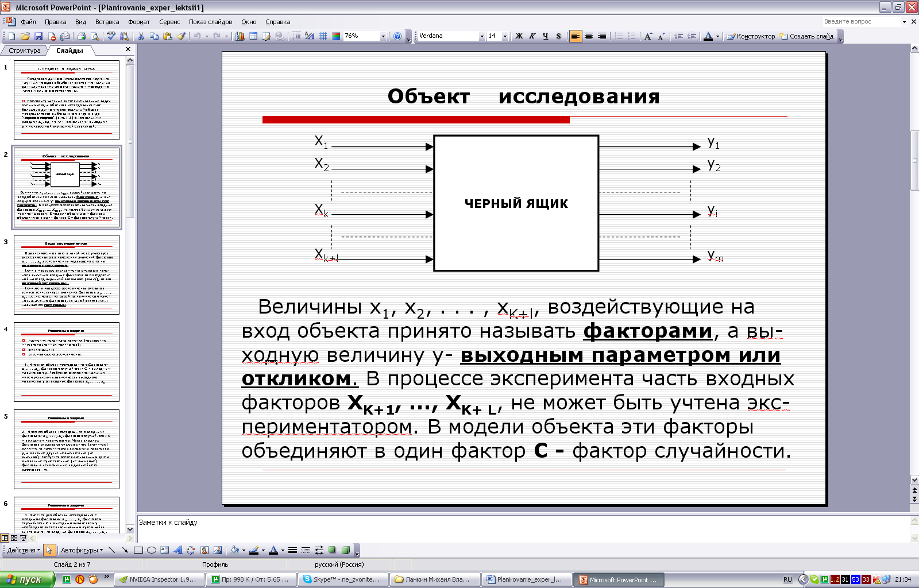Viewport: 919px width, 588px height.
Task: Open fill color dropdown arrow
Action: click(244, 550)
